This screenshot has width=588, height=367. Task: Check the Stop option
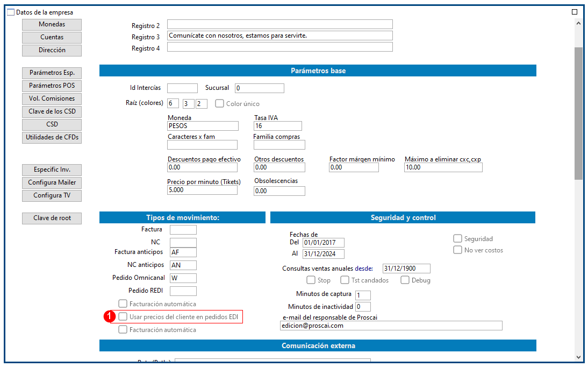tap(311, 280)
